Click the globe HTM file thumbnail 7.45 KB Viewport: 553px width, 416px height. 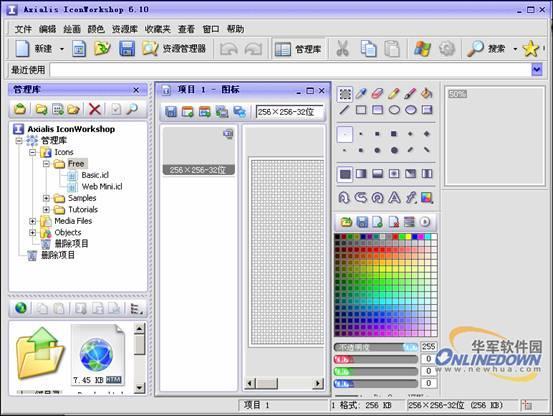98,355
